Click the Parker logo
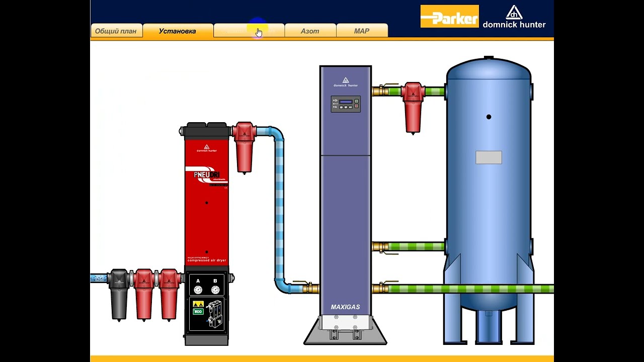The height and width of the screenshot is (362, 644). 449,16
